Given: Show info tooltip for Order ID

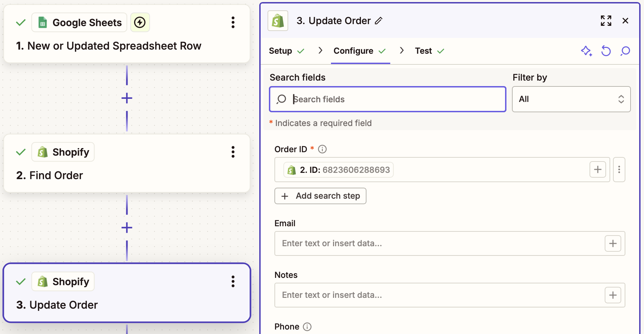Looking at the screenshot, I should tap(322, 149).
